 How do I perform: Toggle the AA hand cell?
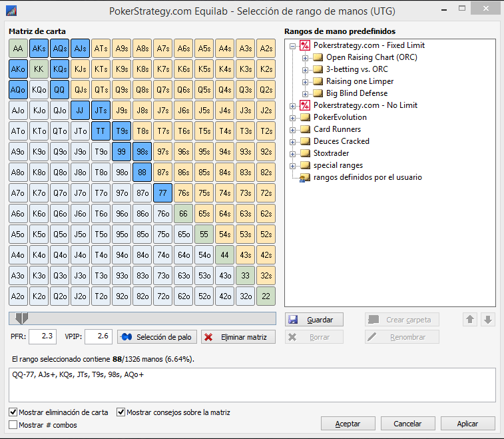point(18,49)
